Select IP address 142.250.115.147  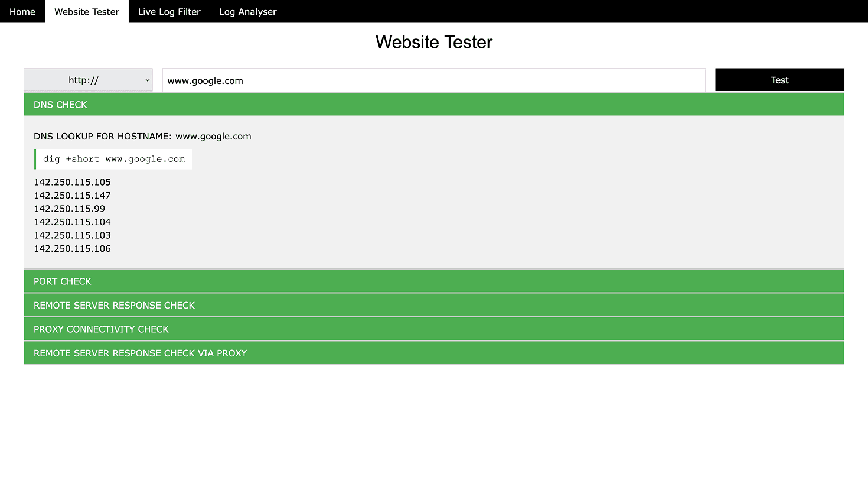pyautogui.click(x=72, y=196)
